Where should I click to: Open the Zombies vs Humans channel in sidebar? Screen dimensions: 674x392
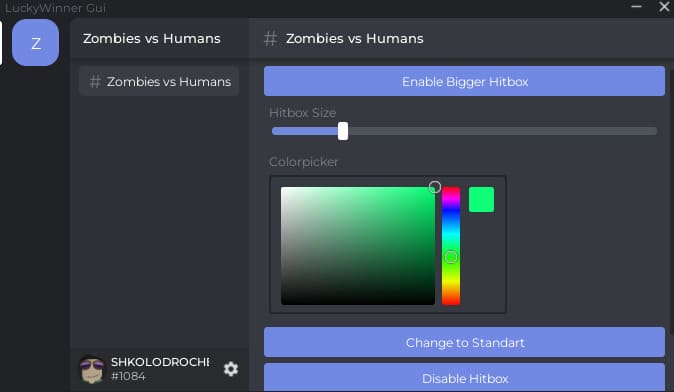(x=159, y=81)
